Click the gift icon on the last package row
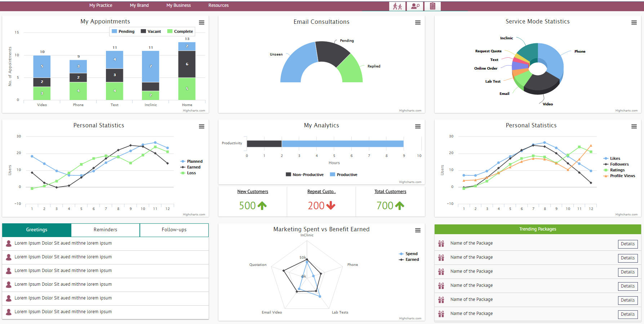 (441, 314)
